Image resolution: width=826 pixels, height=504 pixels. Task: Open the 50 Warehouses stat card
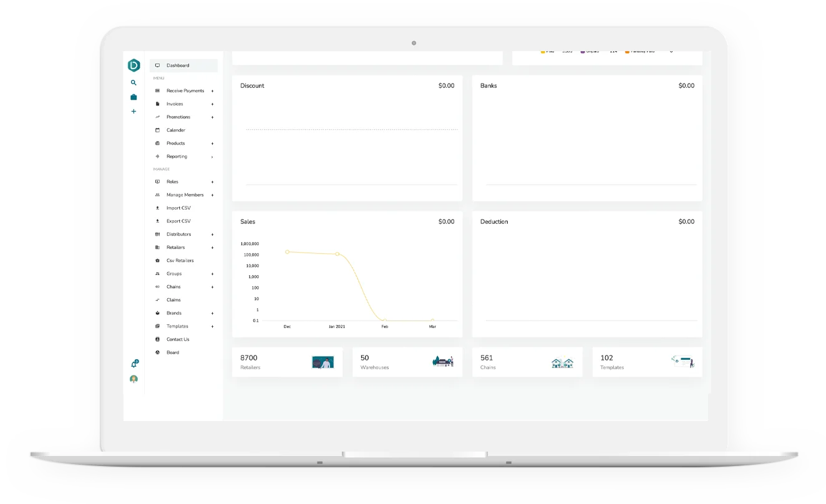point(407,362)
